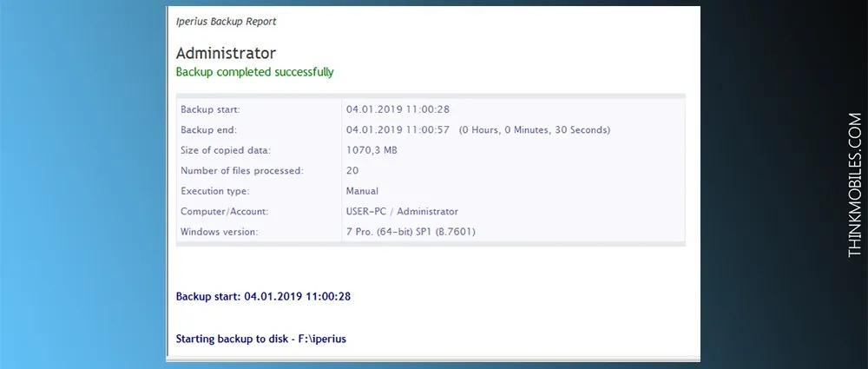Click the bold 'Backup start: 04.01.2019 11:00:28' line
Screen dimensions: 868x369
pyautogui.click(x=264, y=296)
